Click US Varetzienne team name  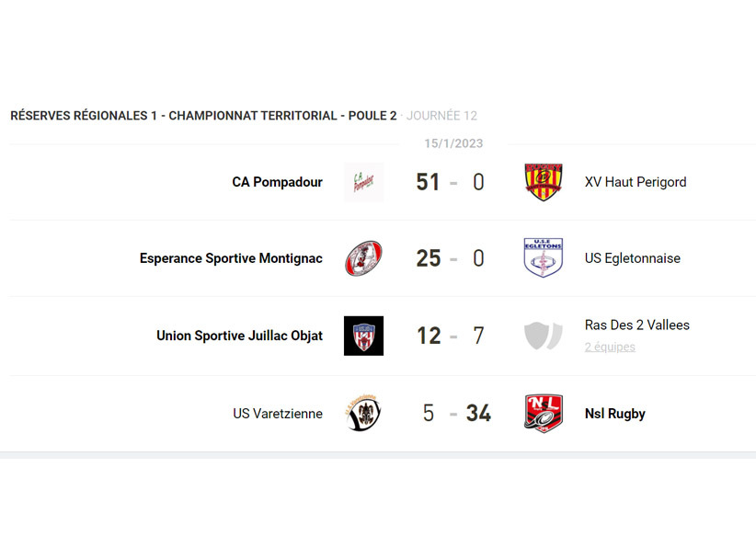(278, 414)
